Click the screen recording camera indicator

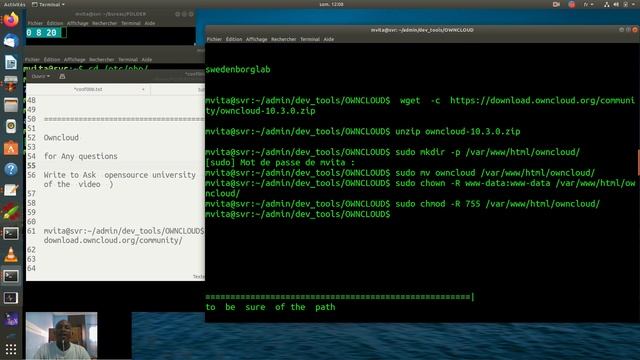[556, 4]
